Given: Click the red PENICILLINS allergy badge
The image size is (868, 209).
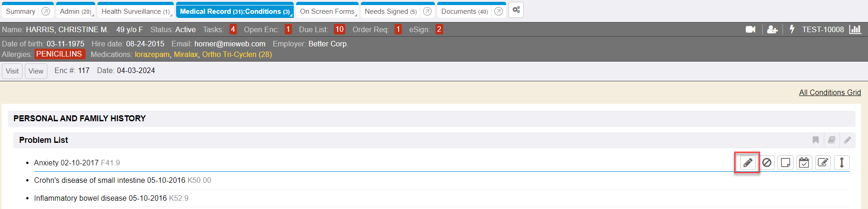Looking at the screenshot, I should tap(59, 54).
